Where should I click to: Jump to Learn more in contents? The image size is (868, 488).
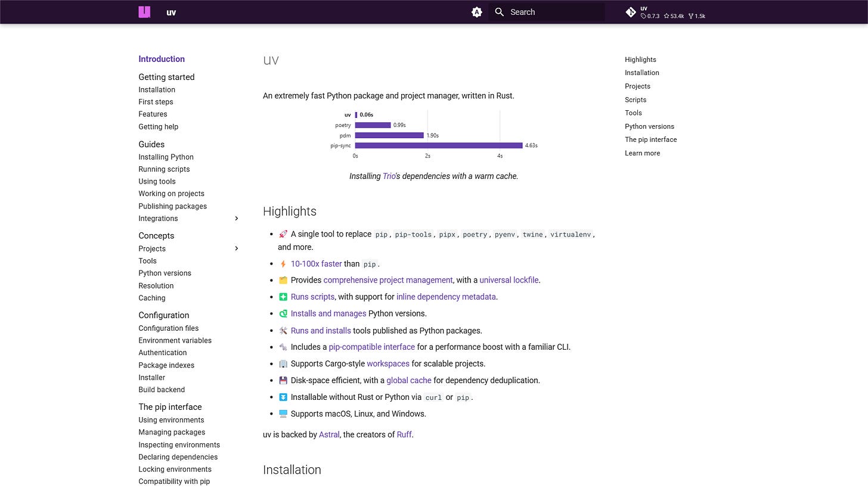pos(642,153)
